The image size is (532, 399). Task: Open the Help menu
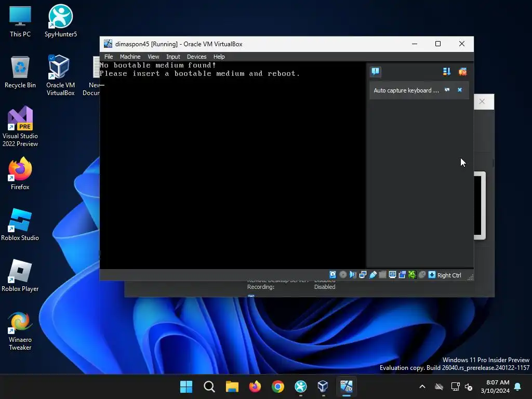(219, 57)
